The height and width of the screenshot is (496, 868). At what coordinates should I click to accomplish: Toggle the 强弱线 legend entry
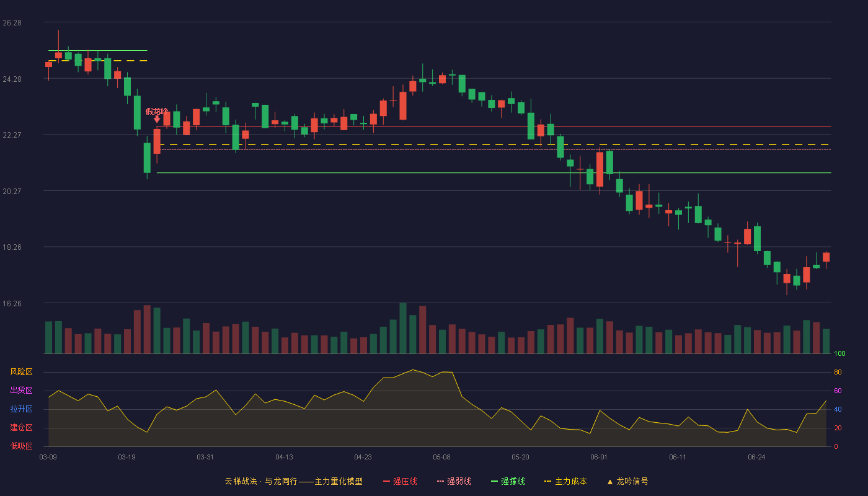(x=454, y=481)
